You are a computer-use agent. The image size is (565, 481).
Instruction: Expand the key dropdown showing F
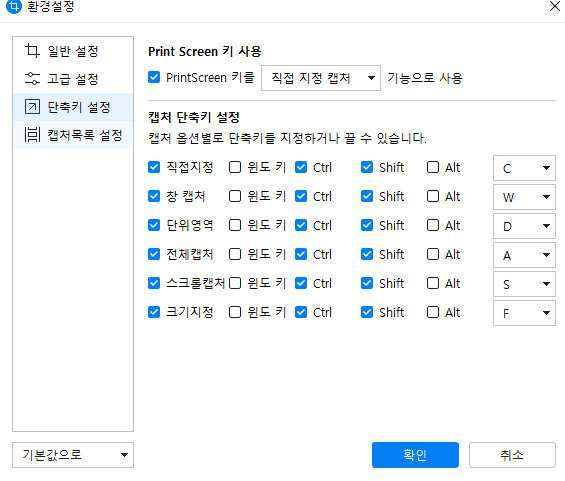(524, 313)
